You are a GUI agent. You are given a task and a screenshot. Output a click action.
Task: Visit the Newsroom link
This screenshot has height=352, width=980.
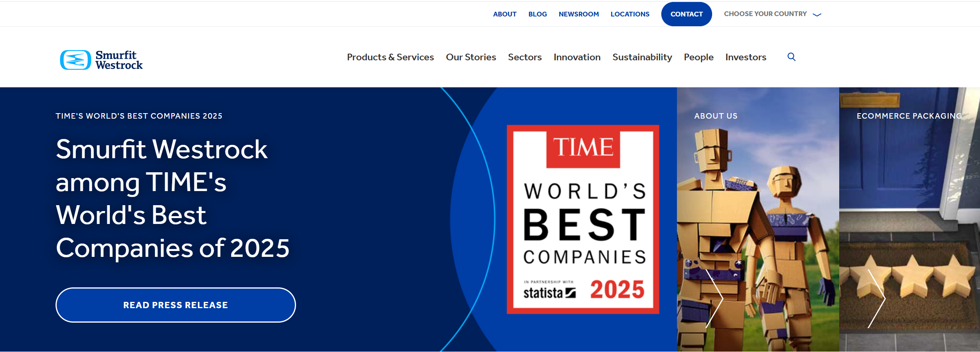[x=579, y=14]
